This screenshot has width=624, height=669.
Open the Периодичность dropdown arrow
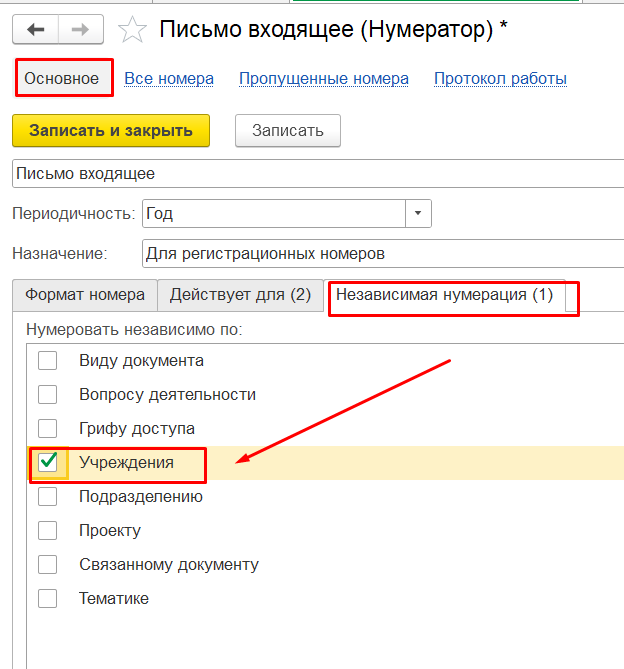pyautogui.click(x=418, y=213)
